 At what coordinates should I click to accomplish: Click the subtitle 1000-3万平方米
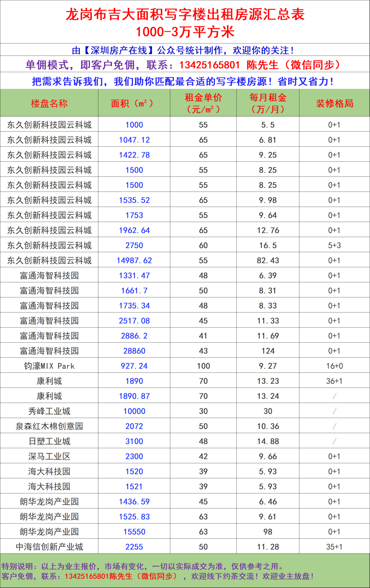tap(185, 32)
